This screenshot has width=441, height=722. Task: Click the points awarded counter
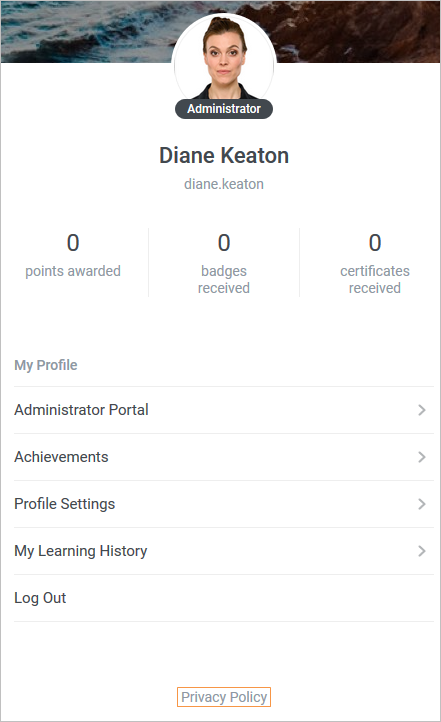pyautogui.click(x=73, y=256)
